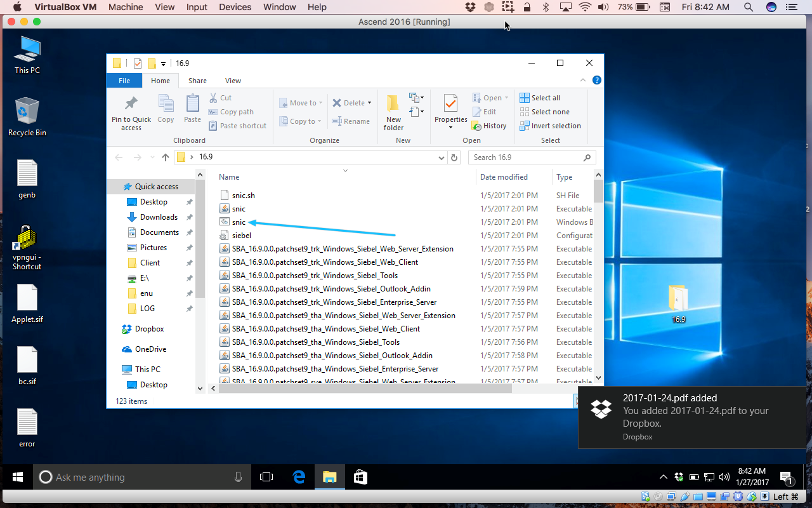The height and width of the screenshot is (508, 812).
Task: Select This PC desktop icon
Action: coord(27,56)
